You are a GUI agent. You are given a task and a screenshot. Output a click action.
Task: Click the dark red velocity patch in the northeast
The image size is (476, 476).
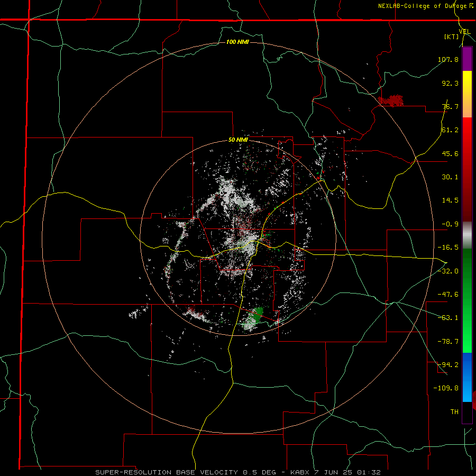point(391,100)
